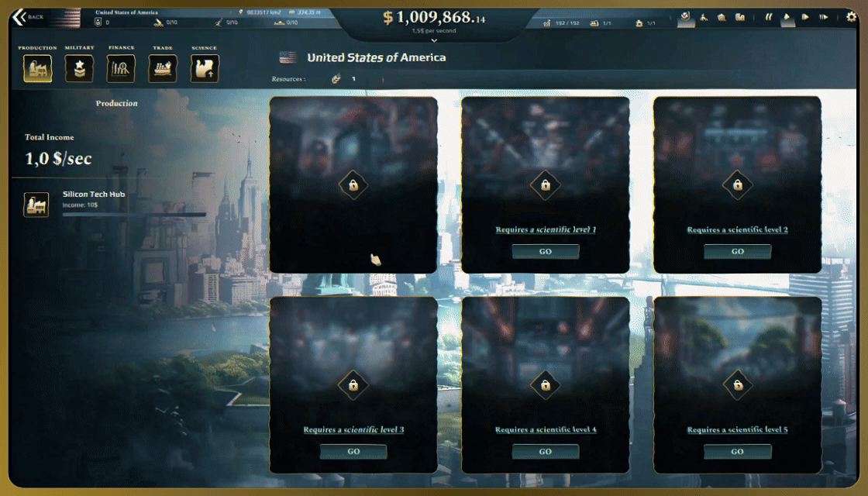Open 'Requires a scientific level 3' link

(x=353, y=429)
